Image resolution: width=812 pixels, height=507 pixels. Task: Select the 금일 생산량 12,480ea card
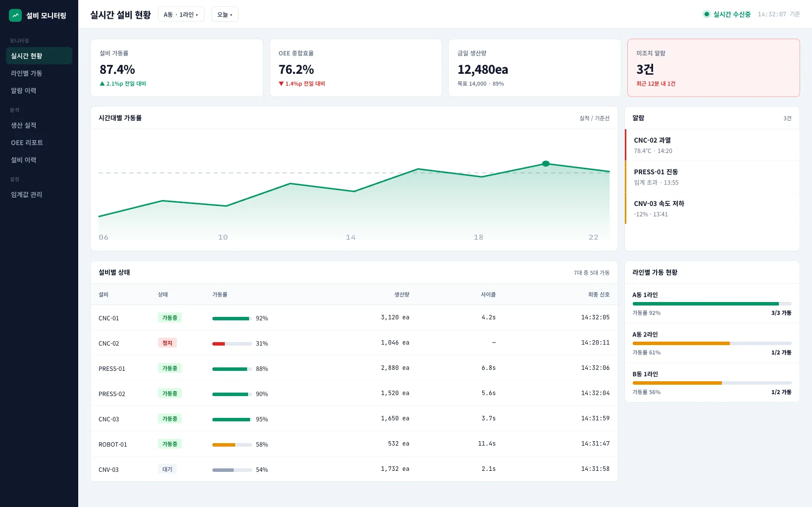[x=535, y=68]
